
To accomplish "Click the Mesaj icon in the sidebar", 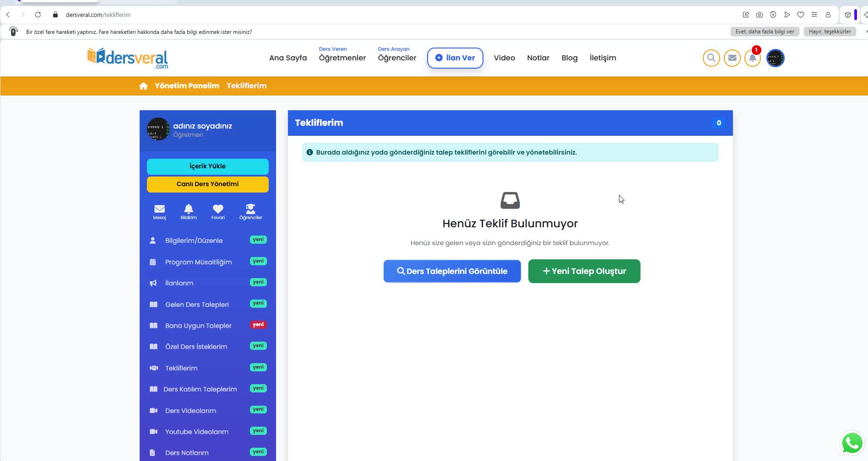I will coord(159,211).
